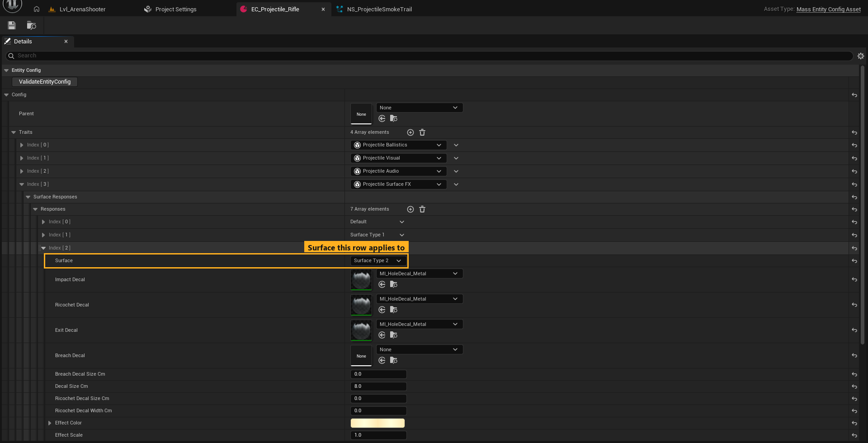Screen dimensions: 868x443
Task: Empty the Traits array with trash icon
Action: [x=422, y=132]
